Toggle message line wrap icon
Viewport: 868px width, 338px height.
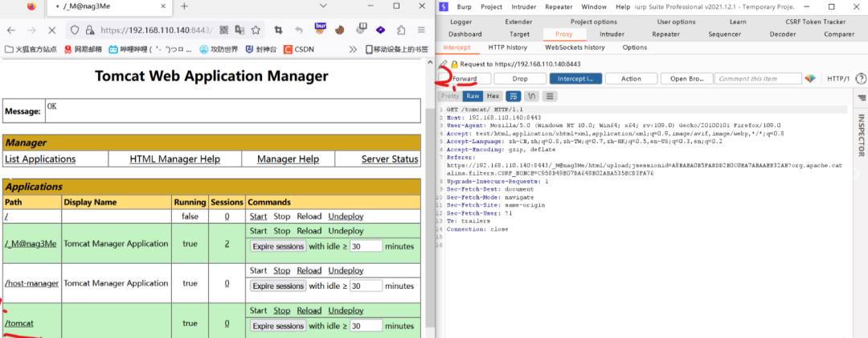(x=513, y=96)
